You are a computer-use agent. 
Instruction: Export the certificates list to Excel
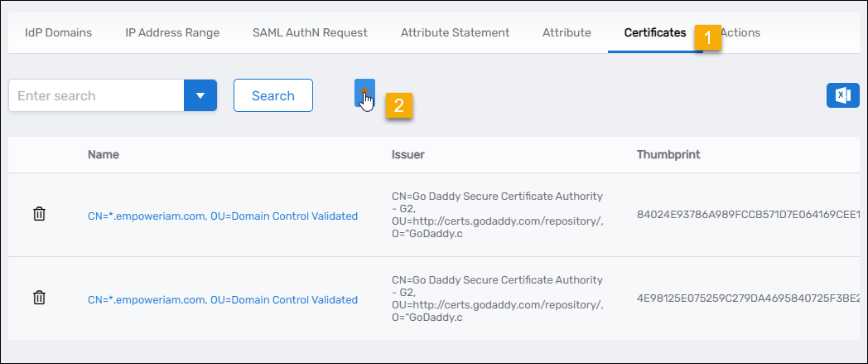point(842,95)
